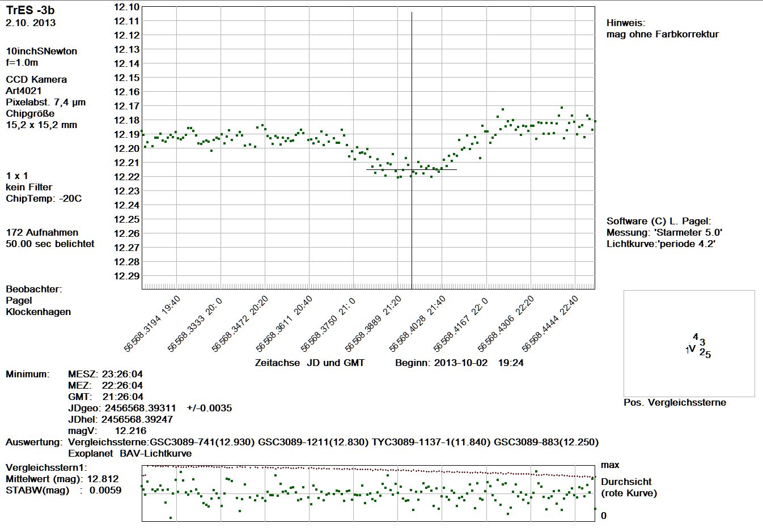Click 'Mittelwert (mag): 12.812' value

coord(62,479)
